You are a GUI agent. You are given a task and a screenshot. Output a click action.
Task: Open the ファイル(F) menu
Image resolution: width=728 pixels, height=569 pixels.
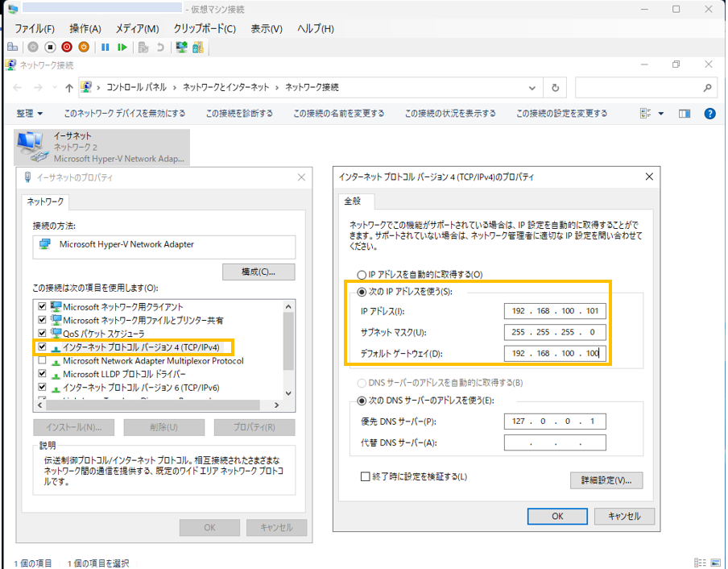[x=35, y=29]
